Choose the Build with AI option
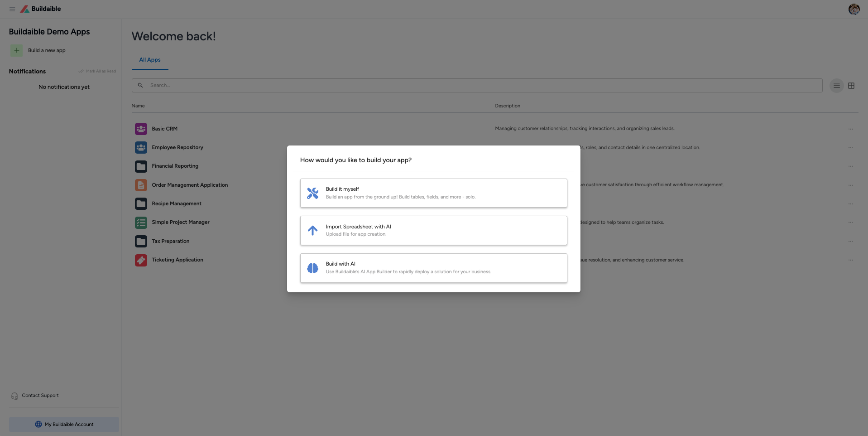Screen dimensions: 868x436 pos(433,268)
